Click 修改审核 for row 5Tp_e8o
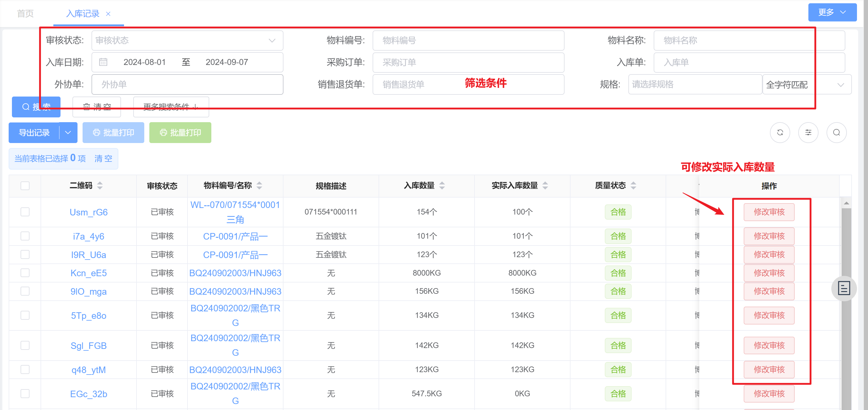The image size is (868, 410). click(x=769, y=315)
